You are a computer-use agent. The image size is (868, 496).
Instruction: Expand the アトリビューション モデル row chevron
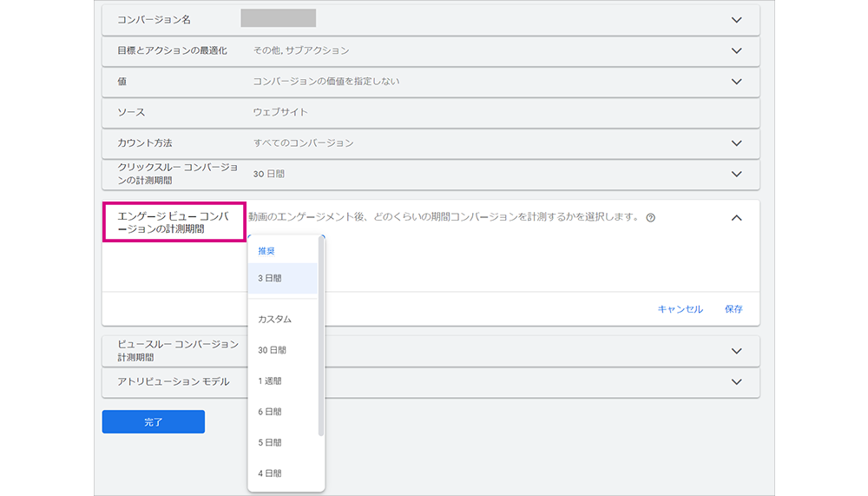[736, 382]
